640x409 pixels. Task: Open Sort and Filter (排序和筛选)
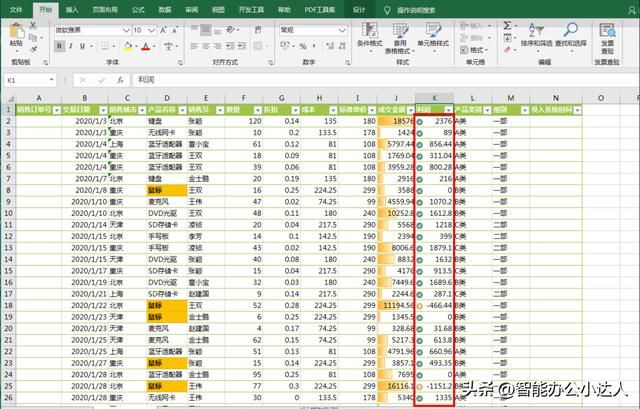click(x=536, y=35)
